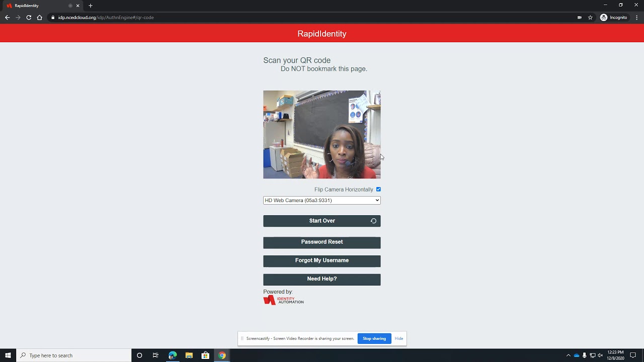Click the muted volume tray icon

click(x=600, y=355)
